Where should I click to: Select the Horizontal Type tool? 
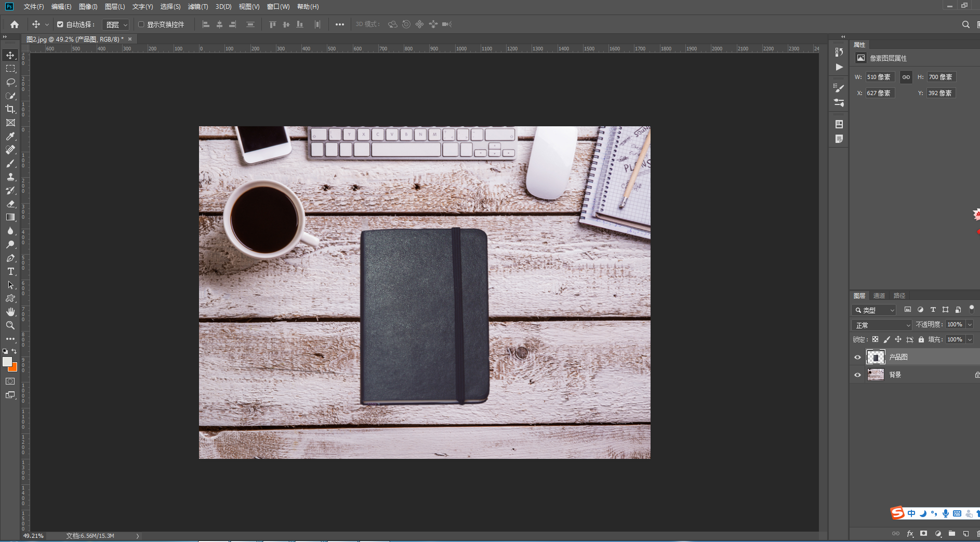(x=10, y=271)
